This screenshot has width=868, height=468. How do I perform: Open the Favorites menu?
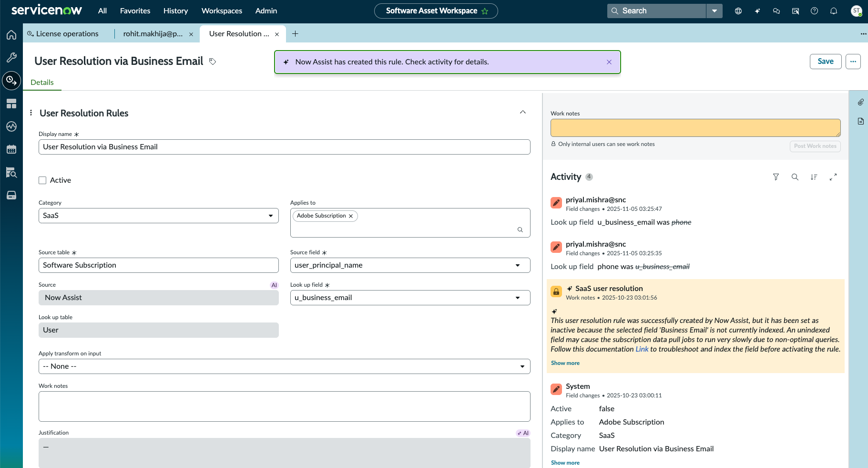click(135, 11)
